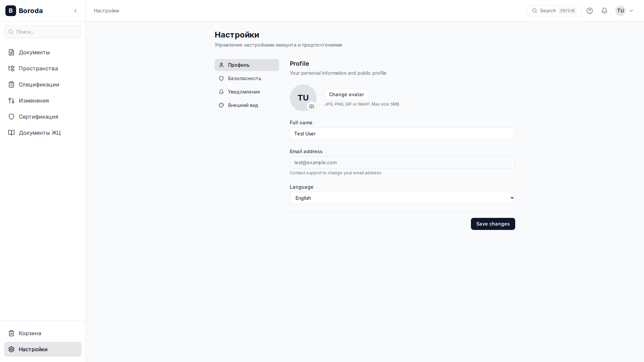Open Сертификация in sidebar

(38, 117)
